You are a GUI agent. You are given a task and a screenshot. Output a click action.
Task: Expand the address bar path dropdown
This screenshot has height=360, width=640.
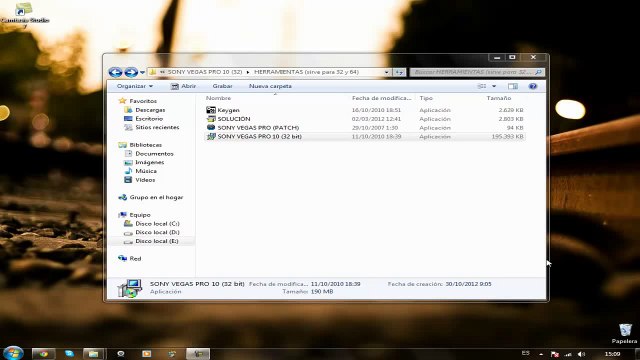pyautogui.click(x=387, y=72)
